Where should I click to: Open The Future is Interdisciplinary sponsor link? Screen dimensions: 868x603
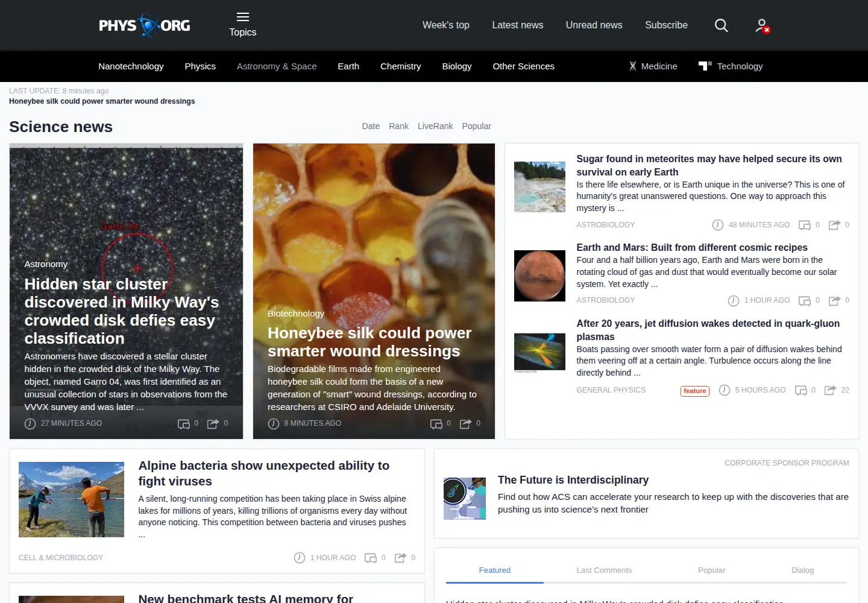(573, 480)
